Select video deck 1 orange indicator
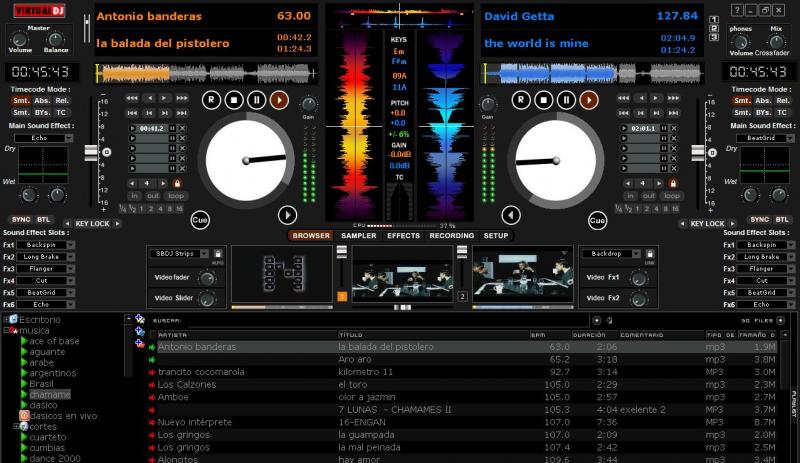Viewport: 800px width, 463px height. tap(342, 296)
